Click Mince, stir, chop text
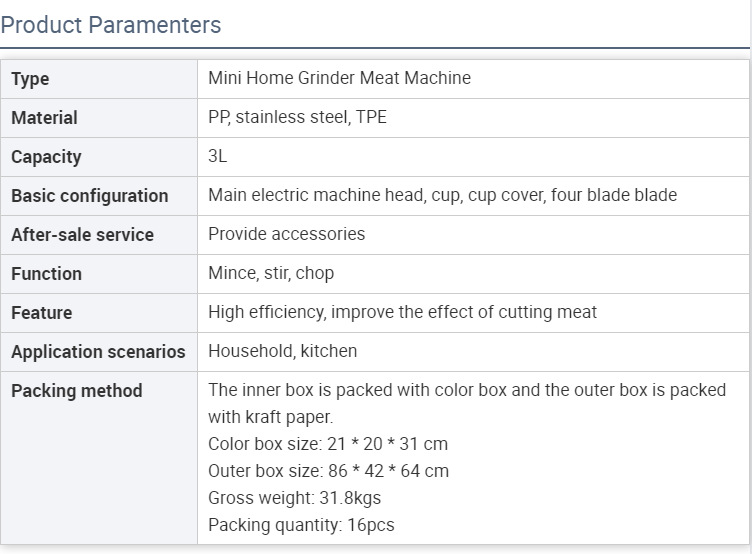The height and width of the screenshot is (554, 752). 271,273
